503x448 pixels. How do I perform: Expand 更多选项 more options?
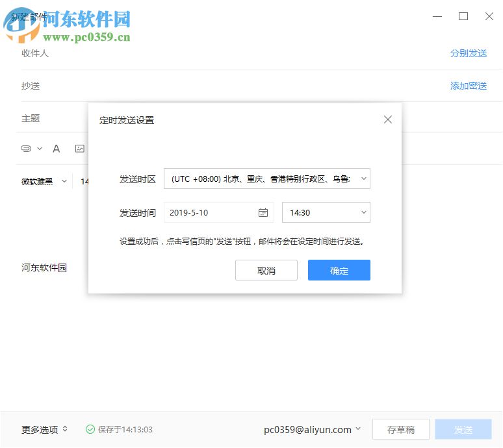[x=44, y=429]
